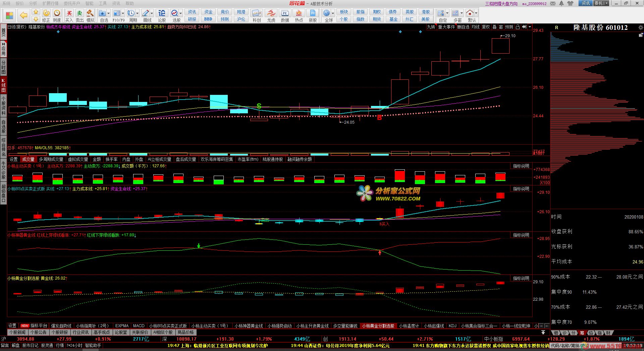Toggle 均线 moving average display
Screen dimensions: 644x351
pyautogui.click(x=475, y=27)
